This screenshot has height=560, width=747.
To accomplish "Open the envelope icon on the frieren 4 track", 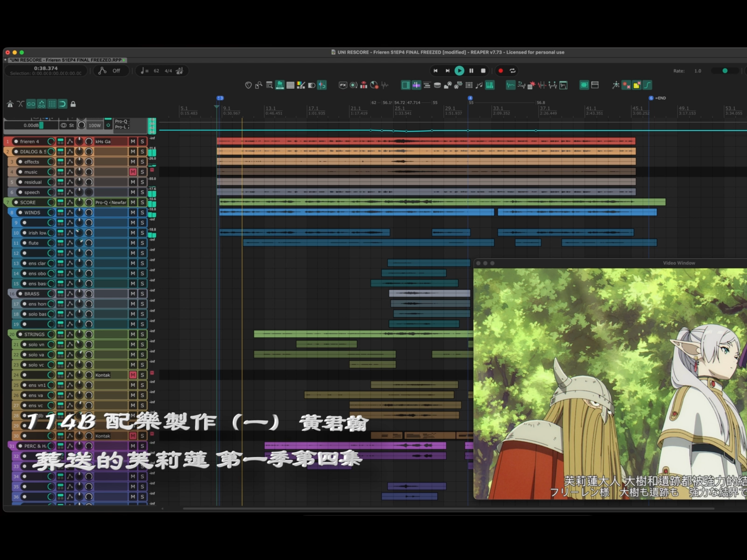I will point(70,142).
